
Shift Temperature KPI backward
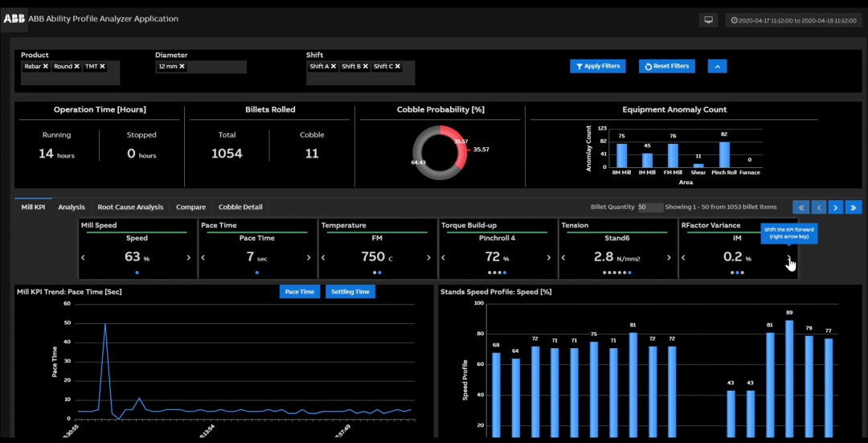(x=323, y=257)
